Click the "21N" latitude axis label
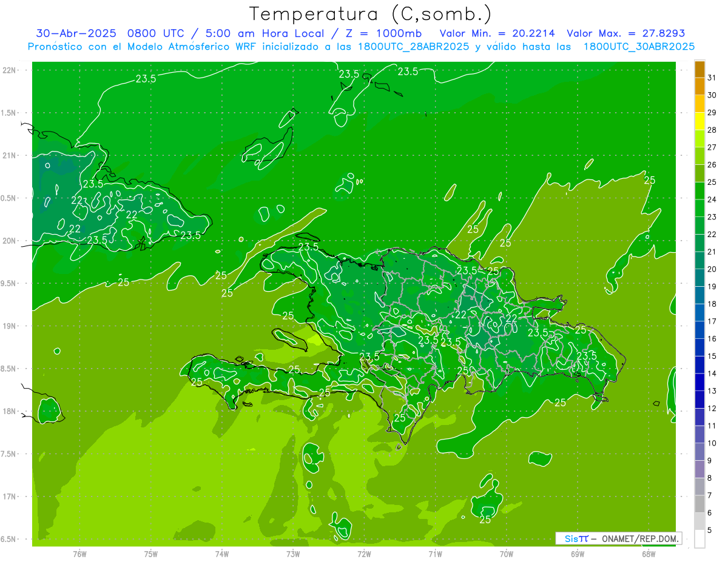Image resolution: width=728 pixels, height=562 pixels. (x=9, y=156)
